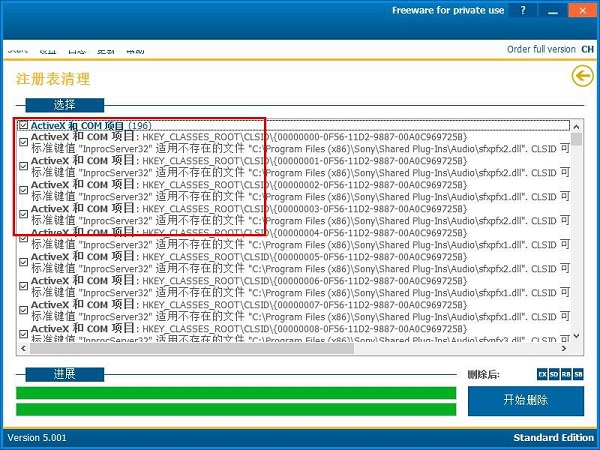
Task: Select the SD after-deletion option
Action: click(554, 374)
